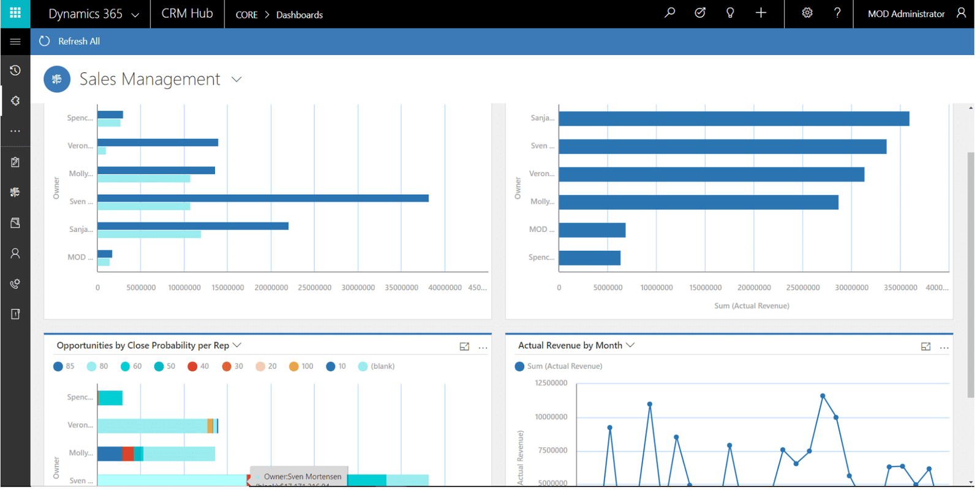Expand the Opportunities by Close Probability per Rep dropdown
This screenshot has height=492, width=980.
click(238, 345)
